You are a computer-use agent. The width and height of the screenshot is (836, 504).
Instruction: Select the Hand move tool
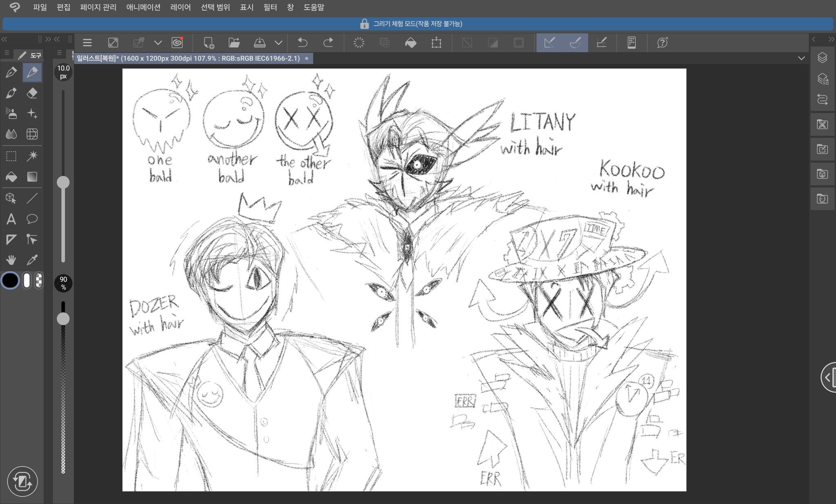click(x=11, y=260)
